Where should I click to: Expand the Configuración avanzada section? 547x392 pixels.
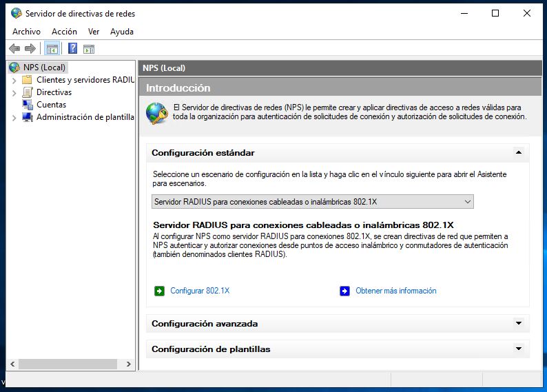[519, 323]
